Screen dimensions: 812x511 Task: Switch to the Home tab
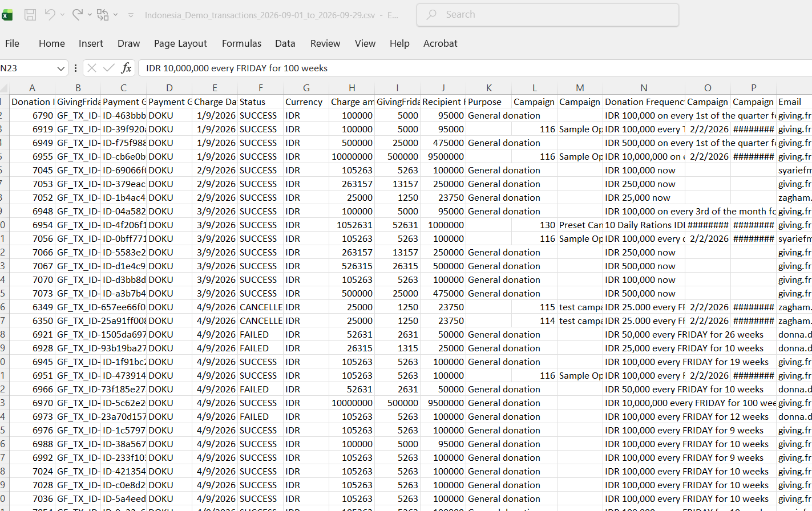coord(52,43)
